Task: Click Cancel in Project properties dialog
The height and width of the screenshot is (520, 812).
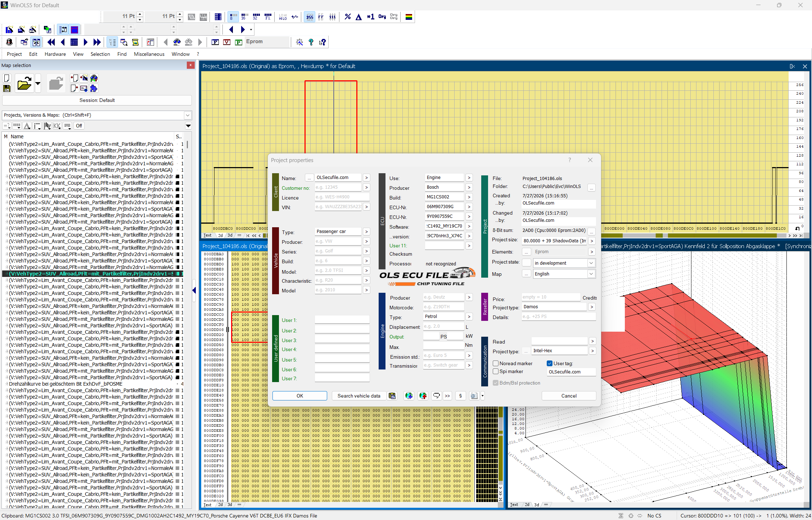Action: click(569, 396)
